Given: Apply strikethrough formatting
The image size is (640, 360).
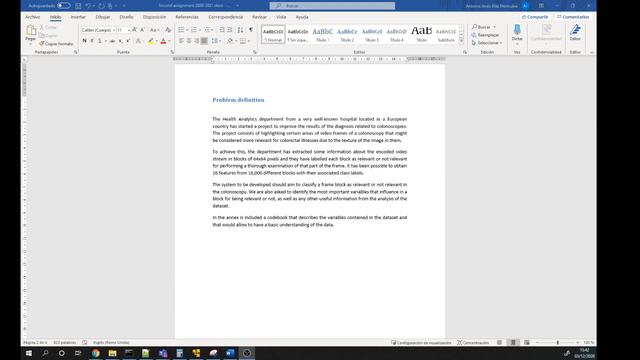Looking at the screenshot, I should [112, 41].
